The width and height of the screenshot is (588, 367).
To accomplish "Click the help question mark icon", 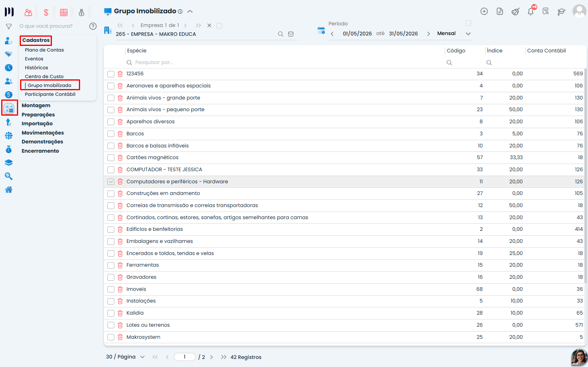I will [x=93, y=26].
